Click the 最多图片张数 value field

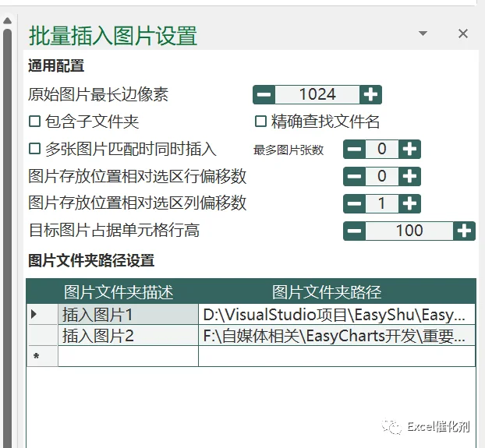point(382,150)
